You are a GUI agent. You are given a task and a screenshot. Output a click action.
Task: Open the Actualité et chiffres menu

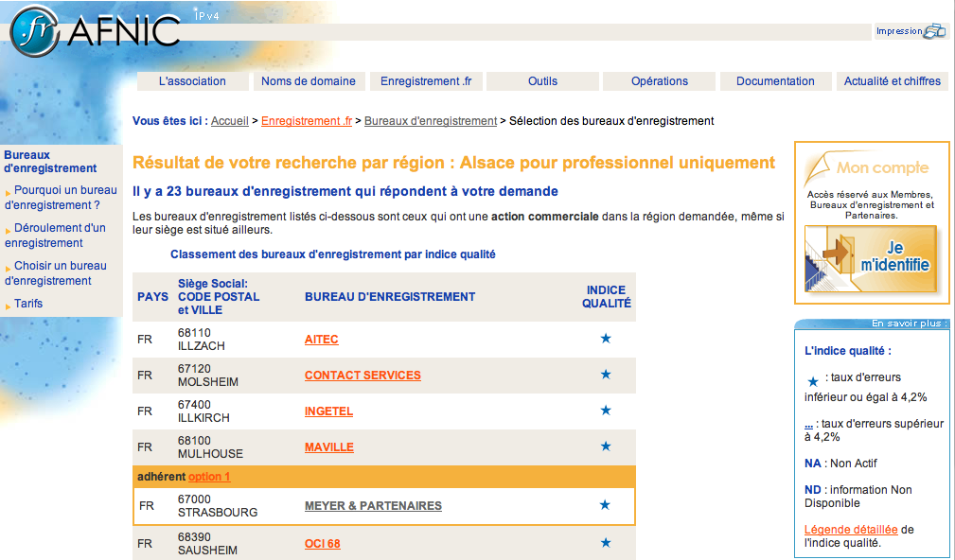click(893, 81)
